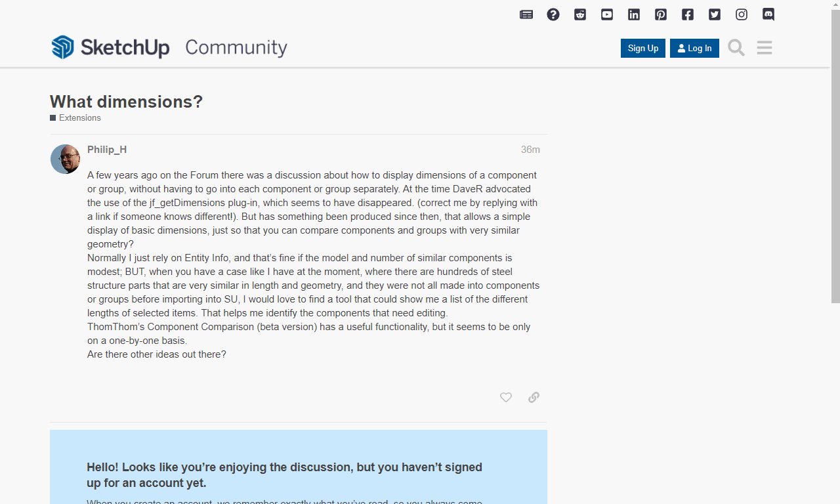This screenshot has height=504, width=840.
Task: Open the YouTube social icon
Action: click(607, 14)
